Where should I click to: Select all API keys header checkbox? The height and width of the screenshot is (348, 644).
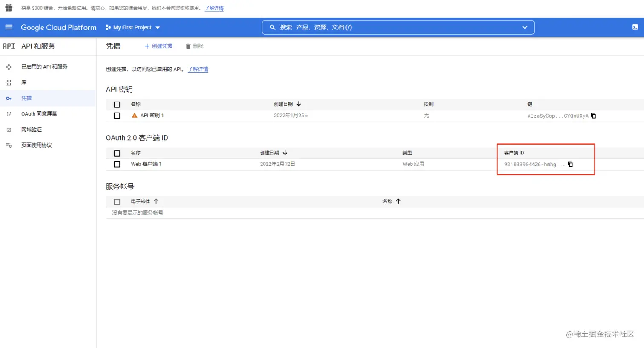(117, 104)
